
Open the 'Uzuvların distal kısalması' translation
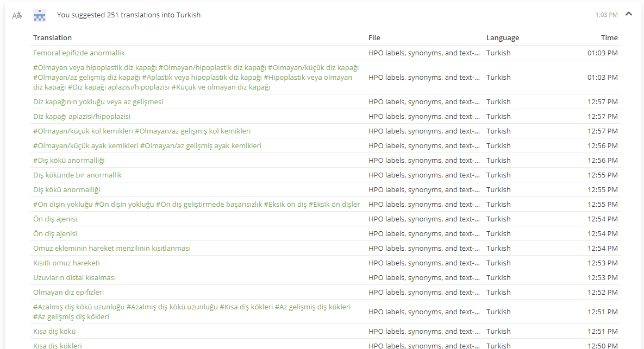click(74, 278)
